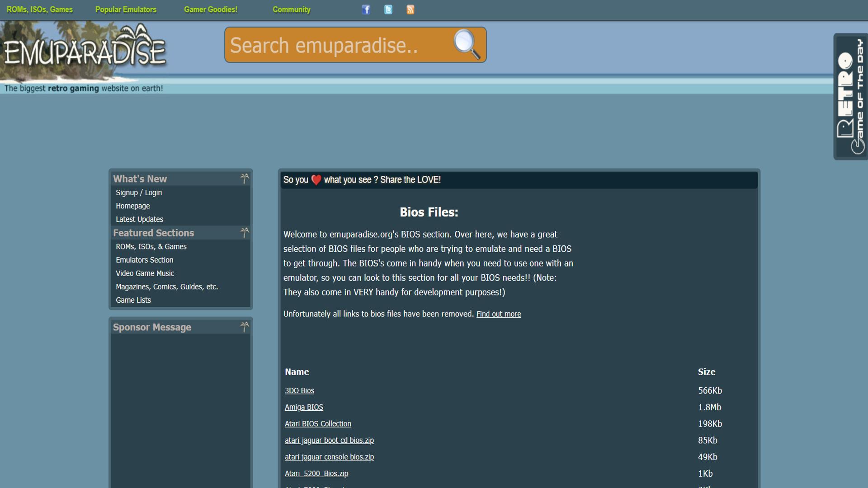Open the Amiga BIOS link
Image resolution: width=868 pixels, height=488 pixels.
pyautogui.click(x=304, y=407)
